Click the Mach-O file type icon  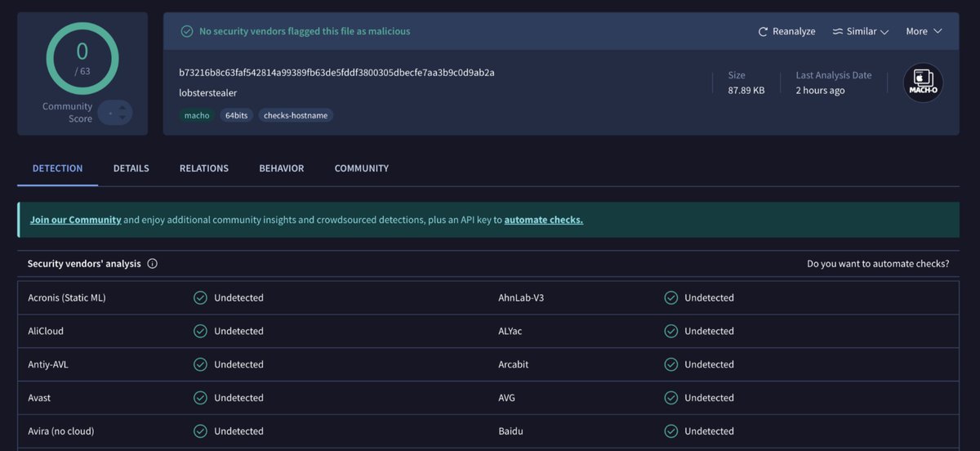923,83
